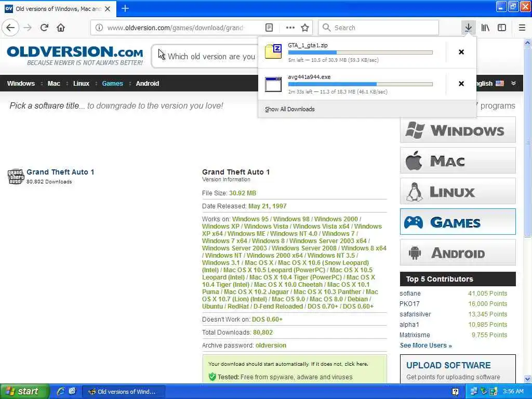
Task: Click See More Users link
Action: [x=426, y=345]
